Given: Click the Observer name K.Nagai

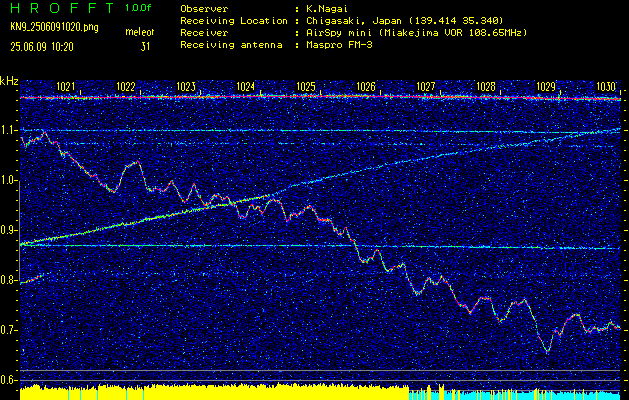Looking at the screenshot, I should [x=326, y=8].
